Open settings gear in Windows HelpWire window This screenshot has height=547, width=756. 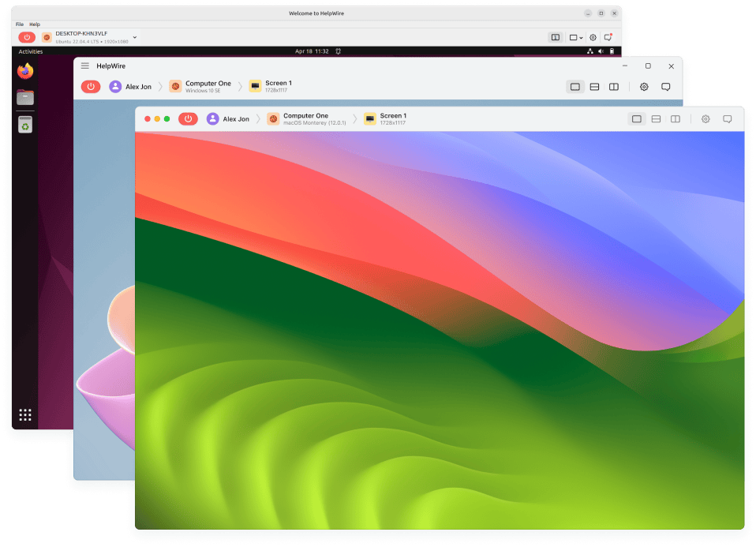[x=644, y=87]
